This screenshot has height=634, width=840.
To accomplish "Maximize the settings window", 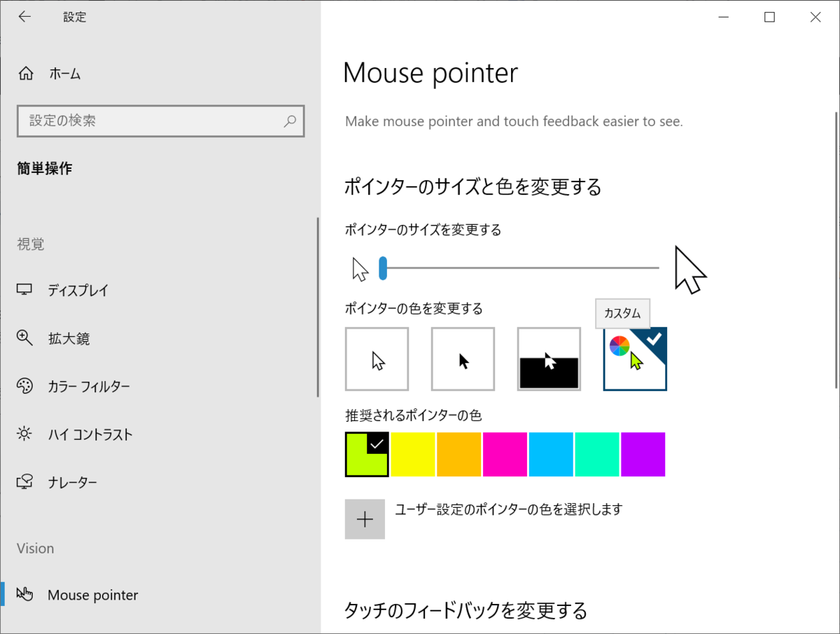I will coord(769,18).
